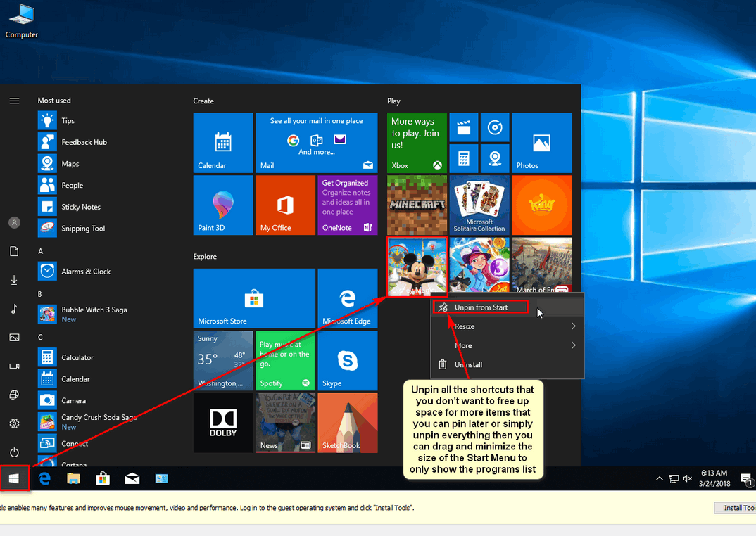This screenshot has height=536, width=756.
Task: Open the Start menu hamburger expand button
Action: click(x=15, y=101)
